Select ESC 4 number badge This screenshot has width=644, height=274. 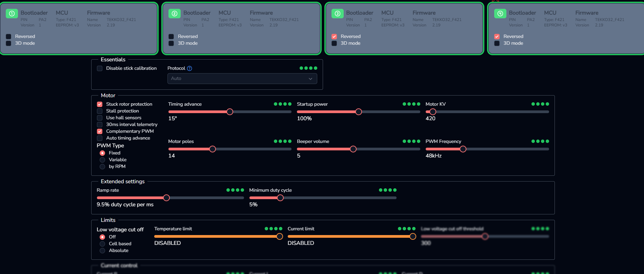tap(500, 14)
